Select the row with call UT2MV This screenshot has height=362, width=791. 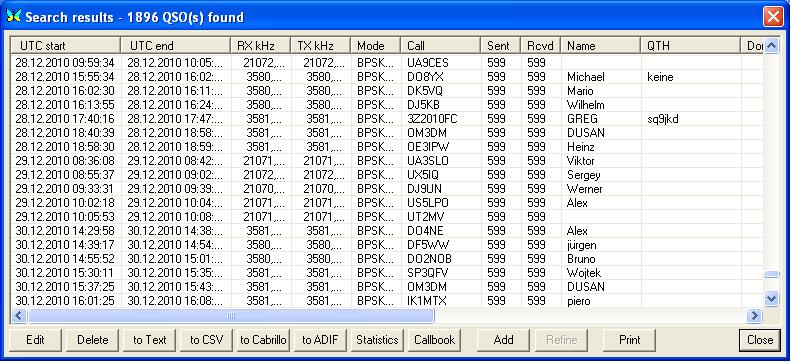coord(387,217)
